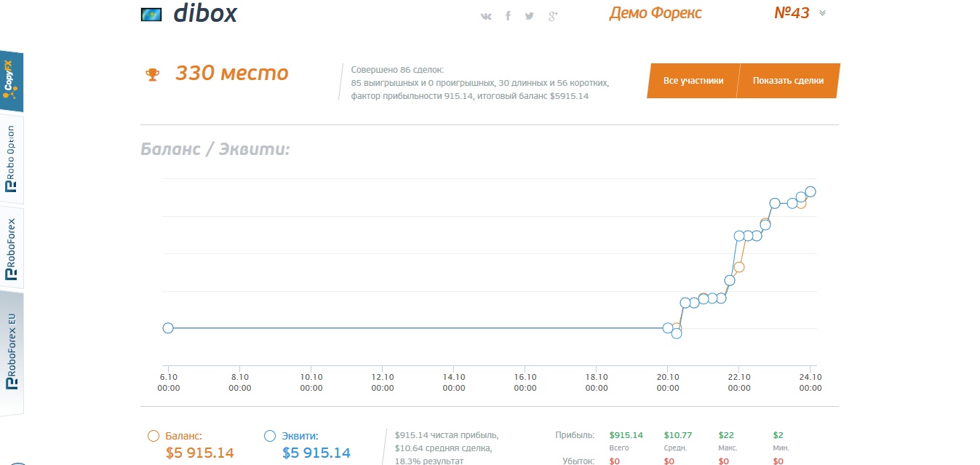The height and width of the screenshot is (465, 980).
Task: Click the №43 contest number
Action: [792, 13]
